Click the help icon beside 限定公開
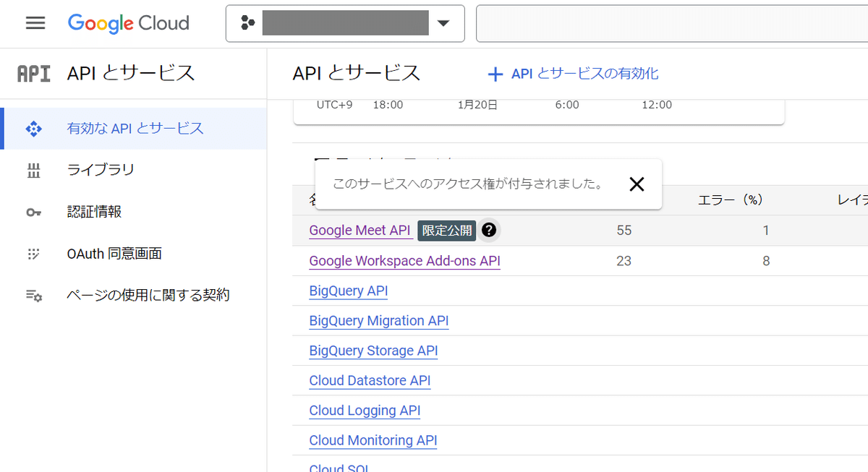 click(490, 231)
